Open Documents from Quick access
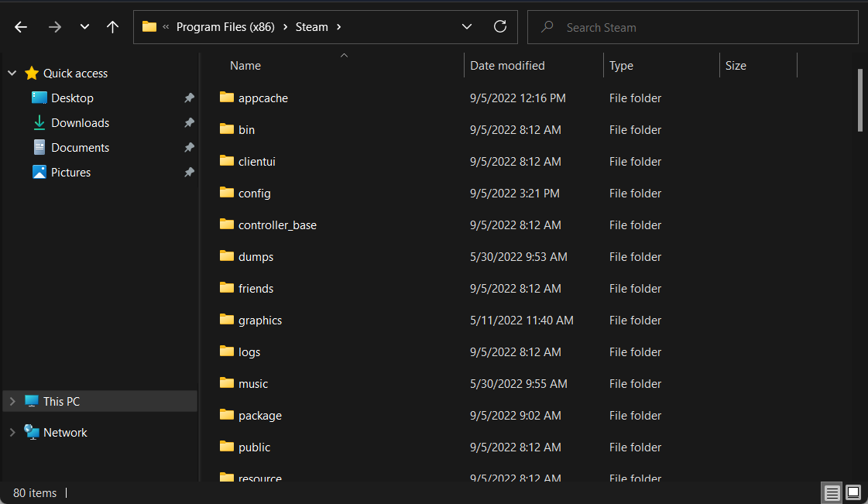868x504 pixels. (x=80, y=148)
